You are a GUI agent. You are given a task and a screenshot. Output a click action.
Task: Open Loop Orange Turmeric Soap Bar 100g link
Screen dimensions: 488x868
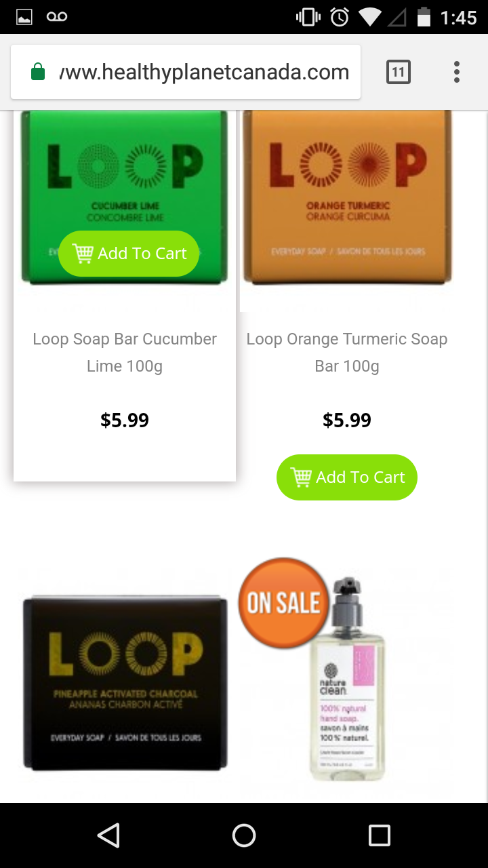coord(347,353)
